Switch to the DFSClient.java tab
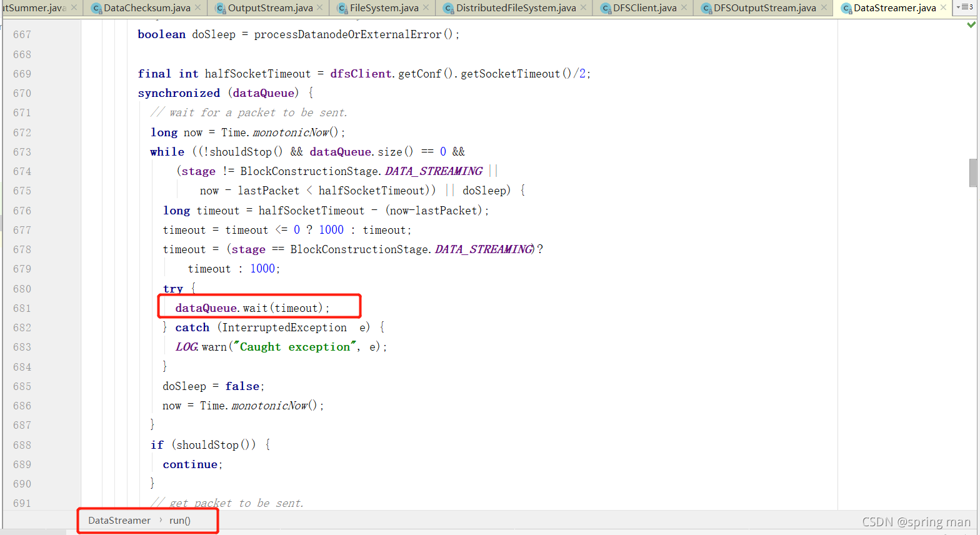The height and width of the screenshot is (535, 980). pyautogui.click(x=644, y=8)
